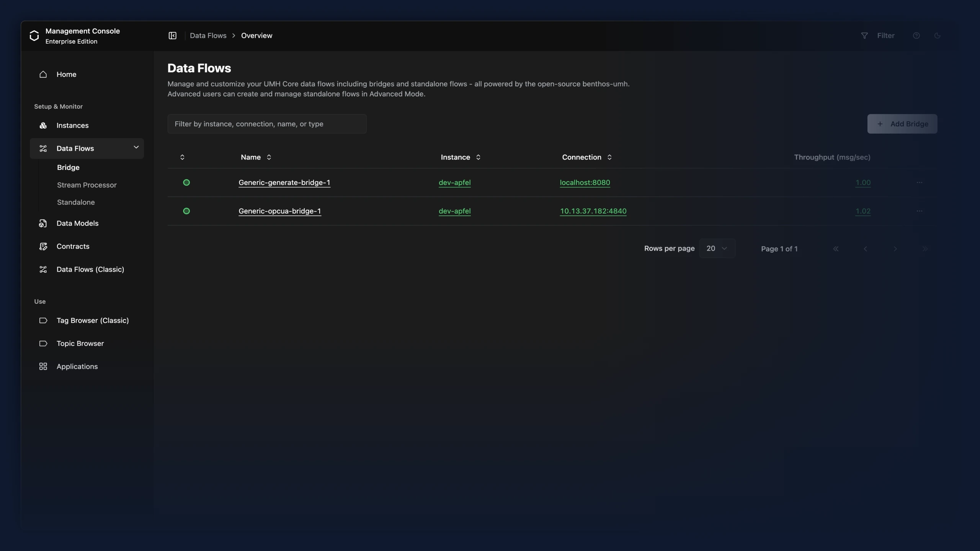
Task: Collapse the Data Flows menu chevron
Action: (136, 147)
